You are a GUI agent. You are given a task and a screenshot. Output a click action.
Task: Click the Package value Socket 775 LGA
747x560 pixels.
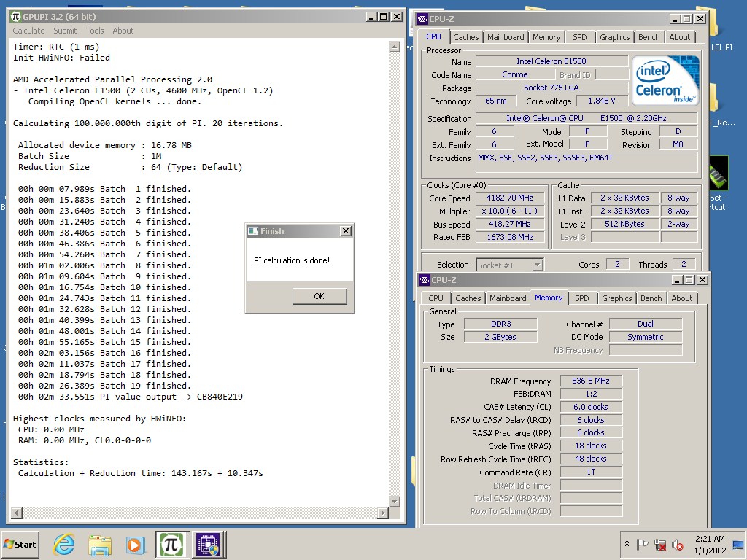pos(551,87)
